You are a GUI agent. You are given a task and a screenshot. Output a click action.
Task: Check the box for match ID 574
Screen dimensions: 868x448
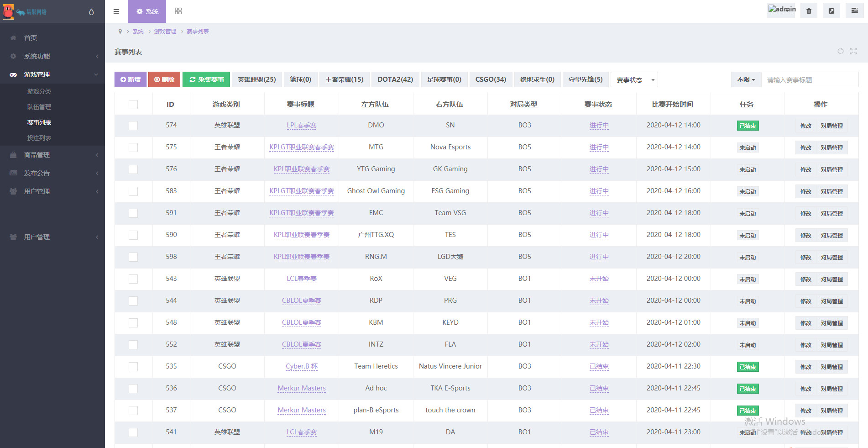click(133, 126)
